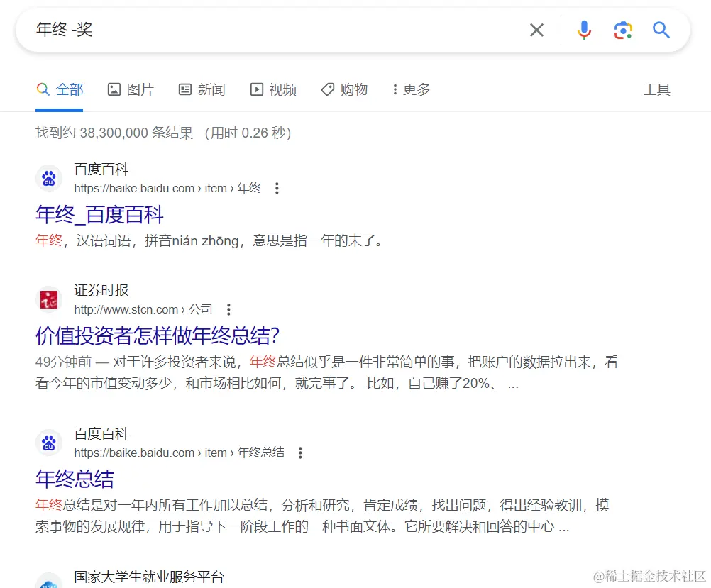Screen dimensions: 711x588
Task: Switch to the 新闻 tab
Action: [202, 89]
